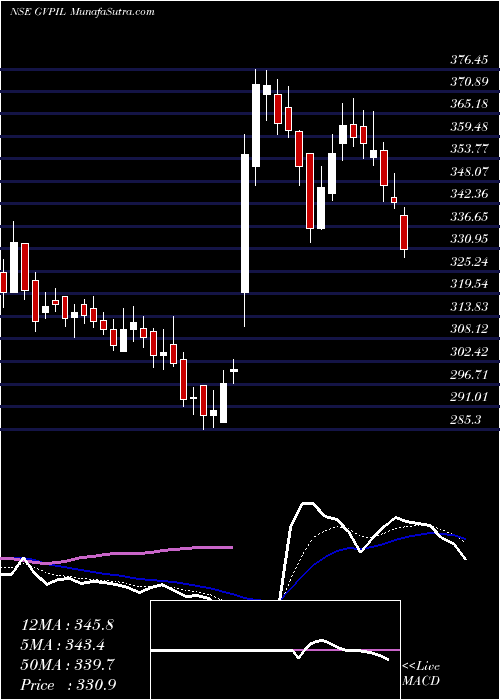Click the 370.89 price axis label
500x700 pixels.
click(468, 82)
